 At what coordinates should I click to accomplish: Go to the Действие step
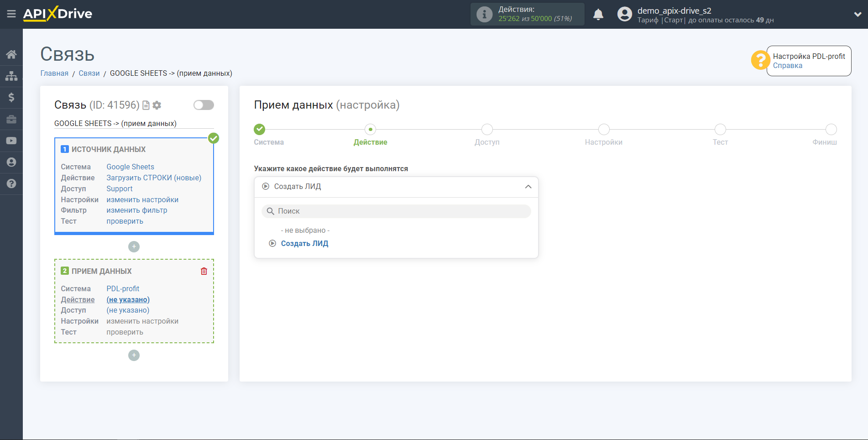pos(370,130)
